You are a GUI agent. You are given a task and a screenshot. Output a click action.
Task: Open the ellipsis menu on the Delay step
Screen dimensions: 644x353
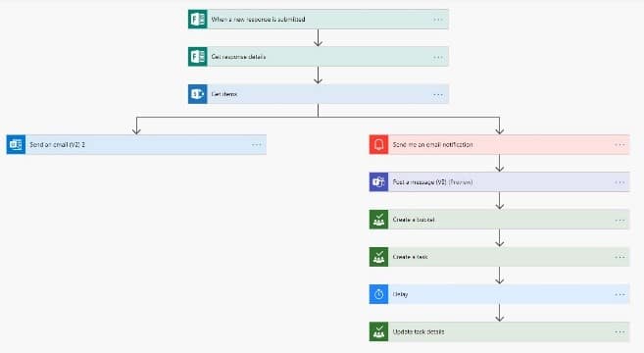coord(619,294)
